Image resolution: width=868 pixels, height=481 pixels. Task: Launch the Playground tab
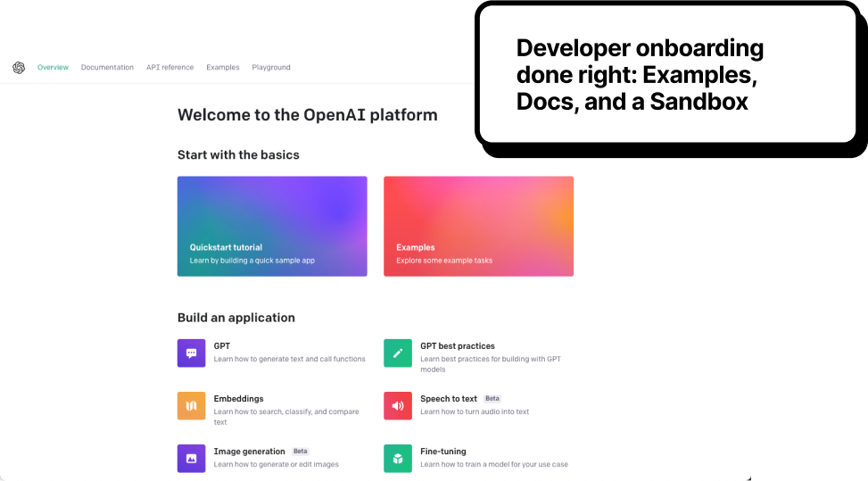(271, 68)
